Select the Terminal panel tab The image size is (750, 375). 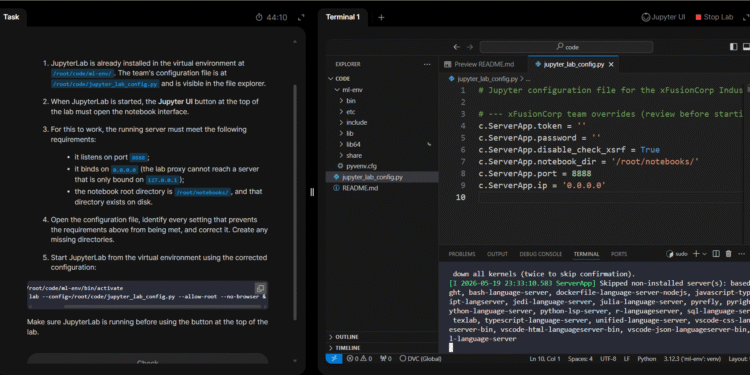click(x=586, y=254)
